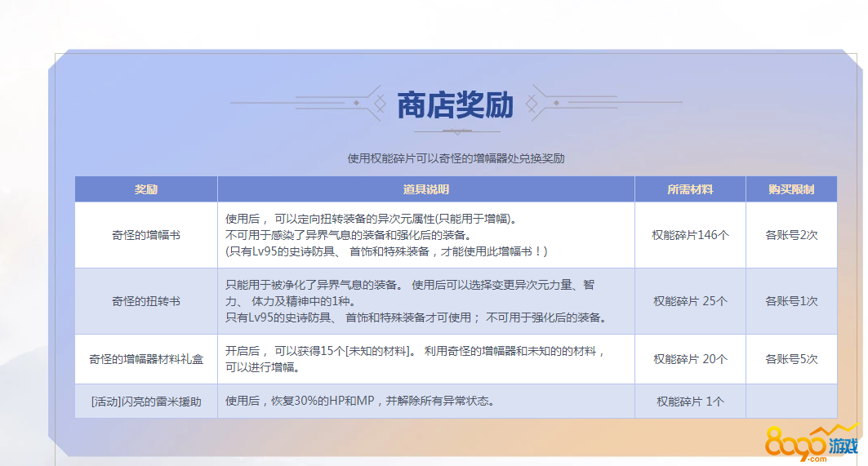This screenshot has height=466, width=868.
Task: Open the 奇怪的增幅器材料礼盒 reward entry
Action: coord(146,359)
